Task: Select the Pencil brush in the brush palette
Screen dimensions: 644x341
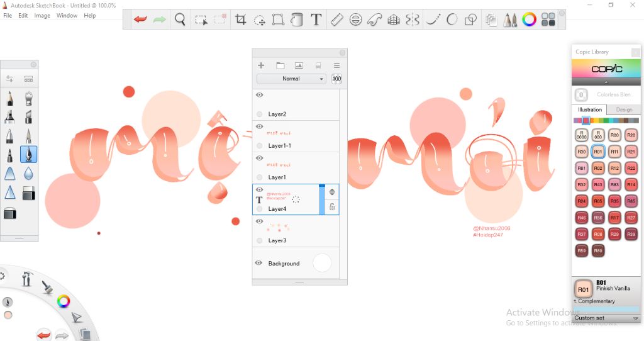Action: tap(9, 99)
